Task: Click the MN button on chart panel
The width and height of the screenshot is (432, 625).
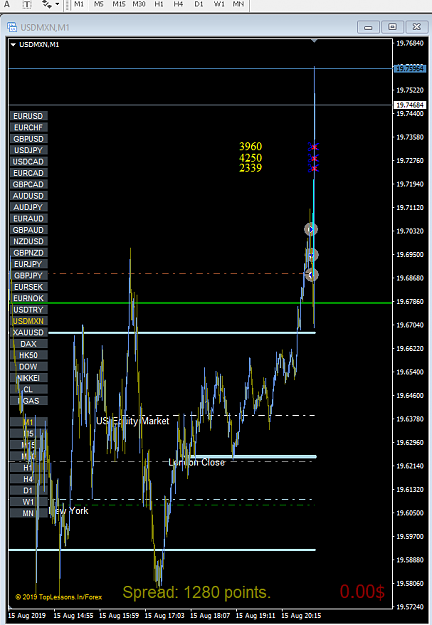Action: pyautogui.click(x=29, y=513)
